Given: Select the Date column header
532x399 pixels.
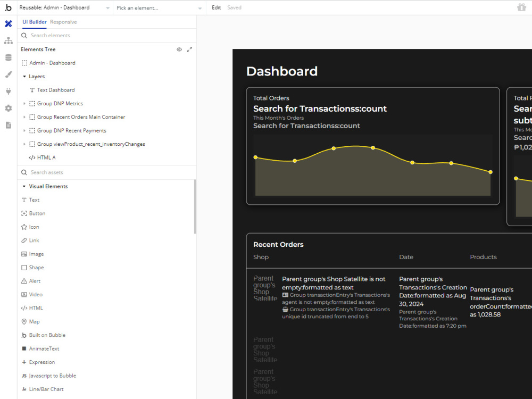Looking at the screenshot, I should point(406,257).
